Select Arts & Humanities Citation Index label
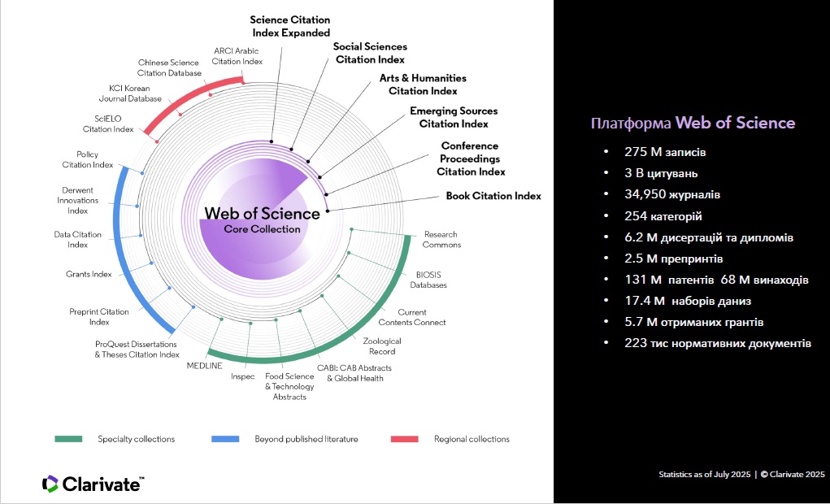This screenshot has height=504, width=830. point(423,85)
